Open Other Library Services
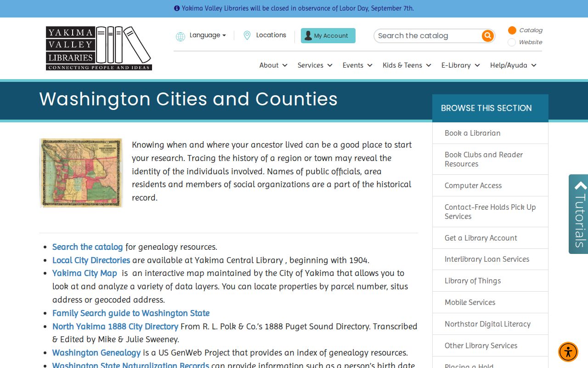Viewport: 588px width, 368px height. tap(490, 345)
